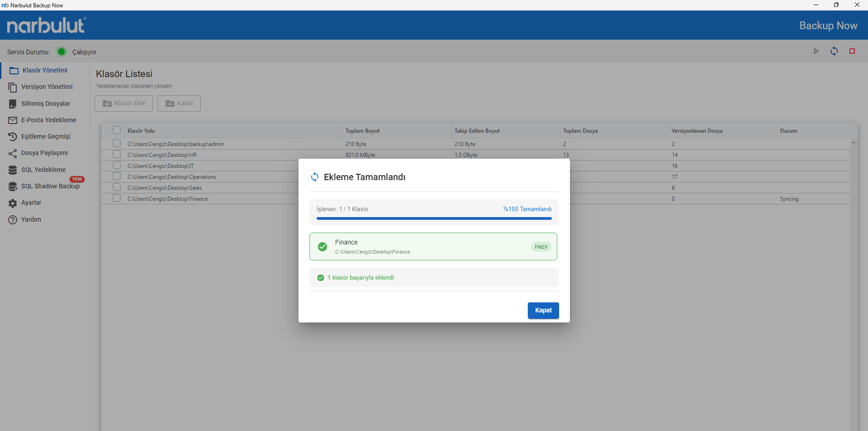Open SQL Shadow Backup menu item
868x431 pixels.
50,186
